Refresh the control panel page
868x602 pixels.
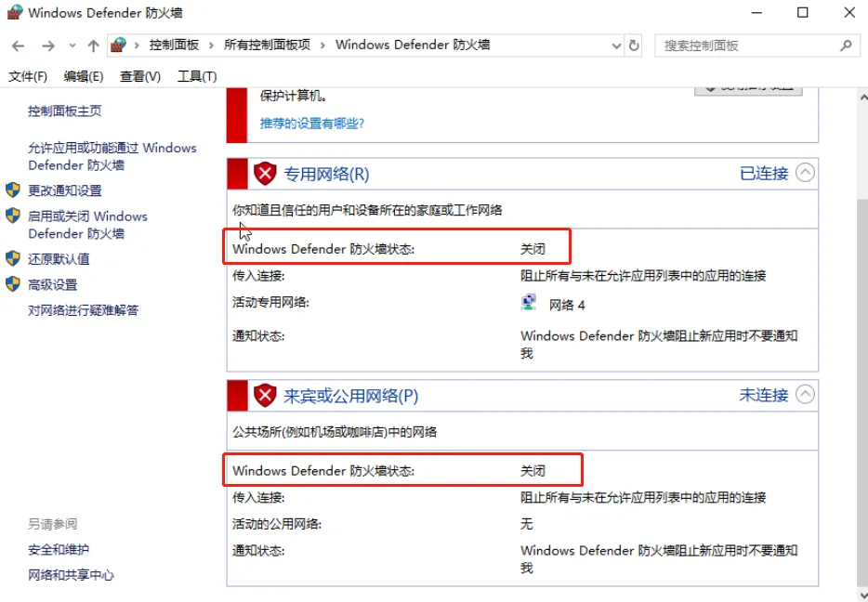click(x=635, y=46)
